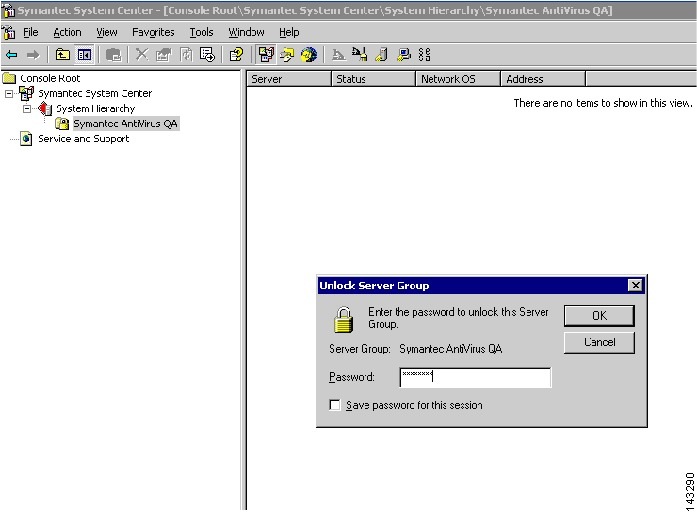Click the Help question mark toolbar icon
The width and height of the screenshot is (697, 513).
point(236,55)
